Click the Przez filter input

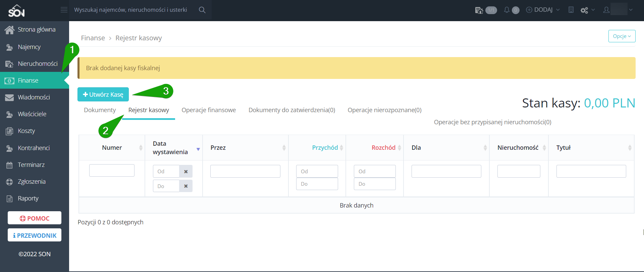[x=245, y=171]
